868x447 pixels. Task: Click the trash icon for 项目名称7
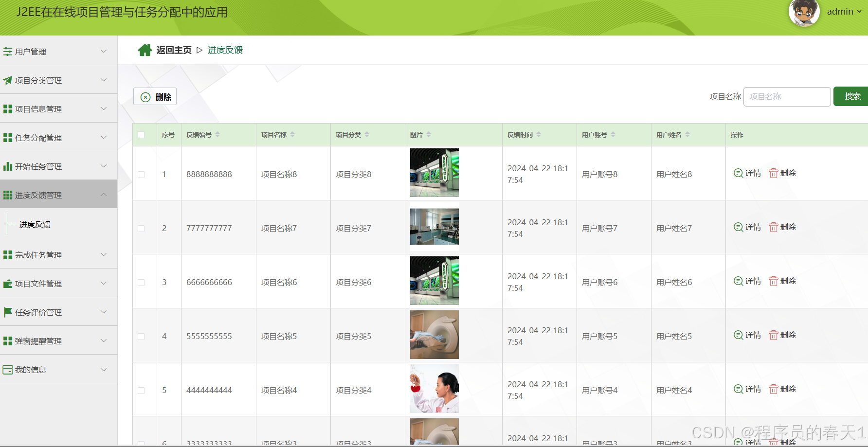click(x=774, y=227)
